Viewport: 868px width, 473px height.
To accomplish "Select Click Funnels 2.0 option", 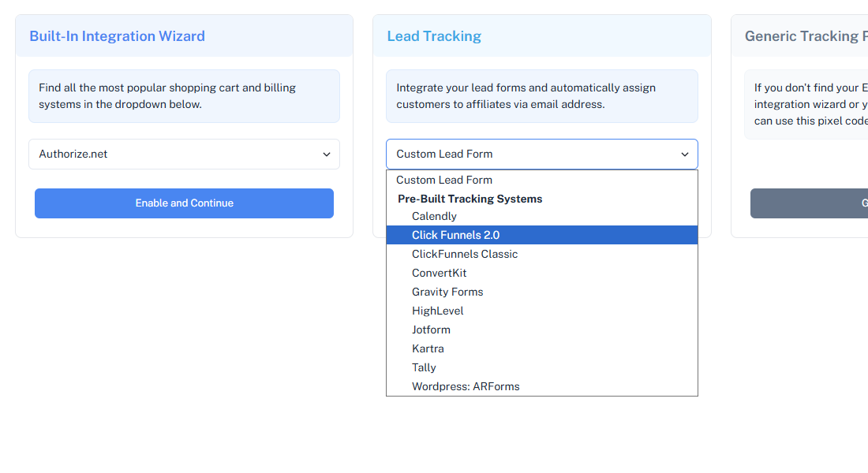I will click(x=456, y=234).
